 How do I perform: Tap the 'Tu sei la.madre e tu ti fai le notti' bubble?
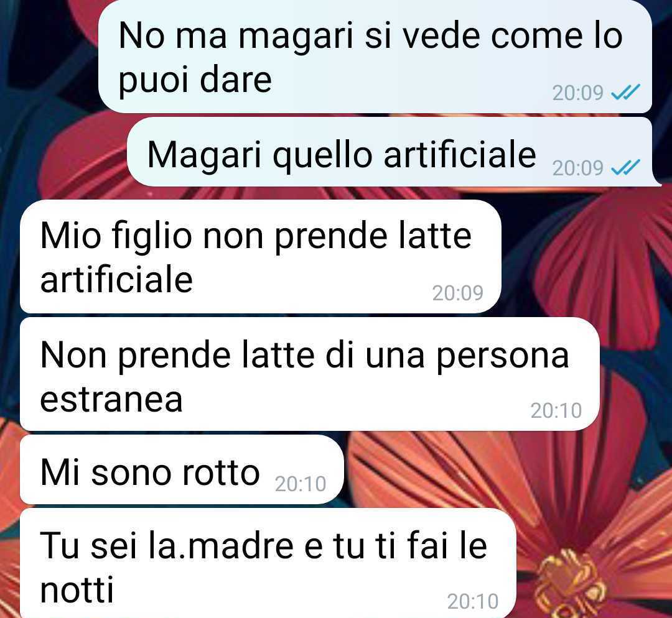tap(268, 564)
